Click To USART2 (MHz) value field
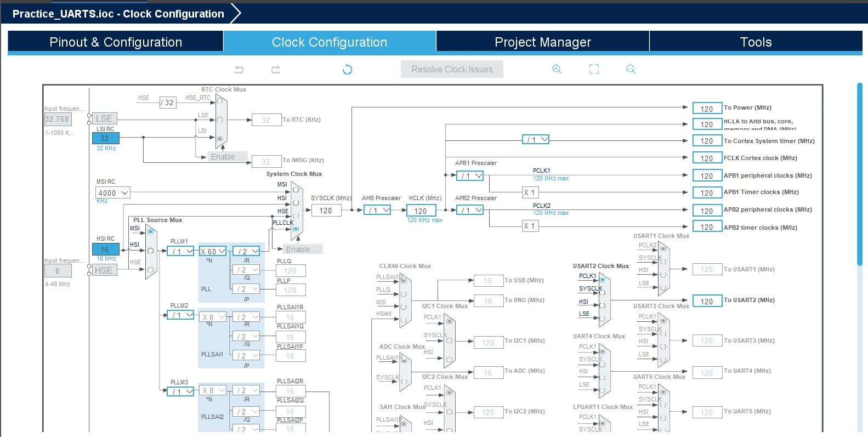 pos(707,301)
